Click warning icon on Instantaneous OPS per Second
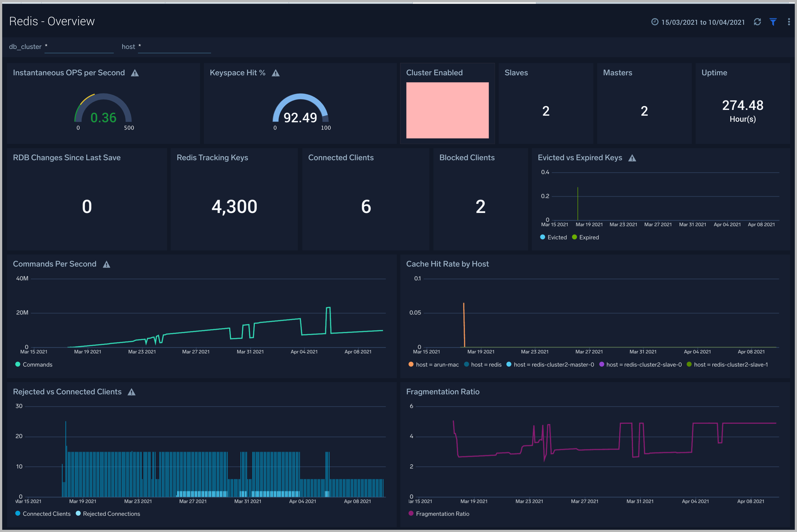This screenshot has height=532, width=797. coord(135,73)
